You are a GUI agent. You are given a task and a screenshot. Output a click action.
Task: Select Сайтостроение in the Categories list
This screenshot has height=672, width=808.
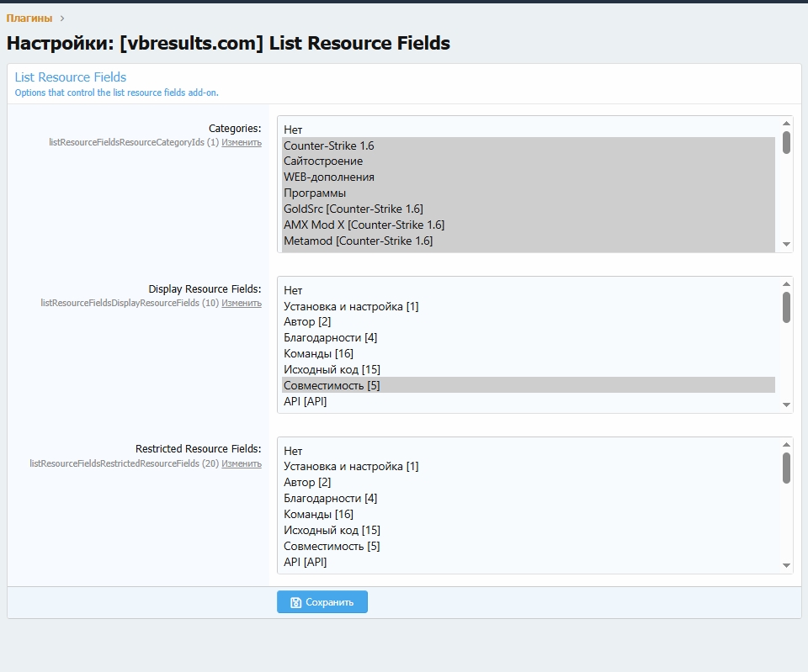click(x=323, y=161)
